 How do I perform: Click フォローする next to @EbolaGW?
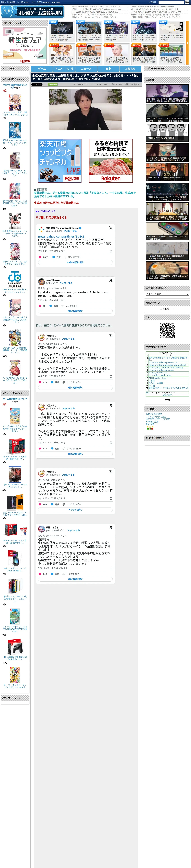point(66,283)
